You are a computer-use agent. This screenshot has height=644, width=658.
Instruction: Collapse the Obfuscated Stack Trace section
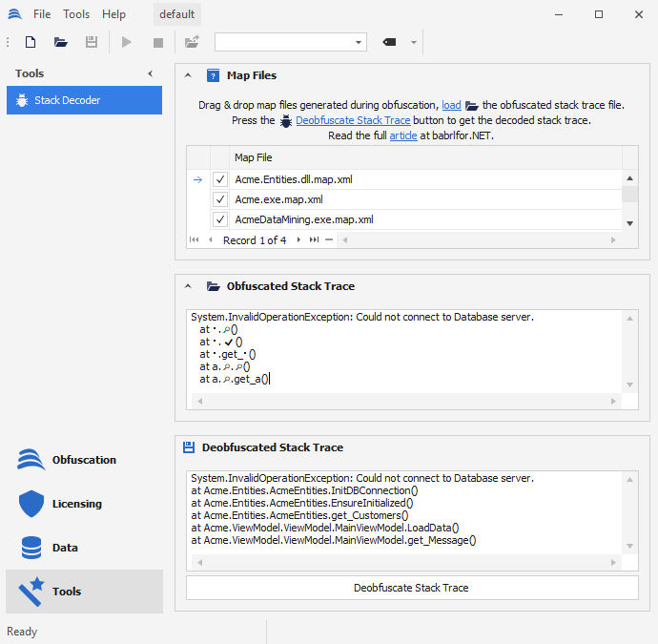188,286
